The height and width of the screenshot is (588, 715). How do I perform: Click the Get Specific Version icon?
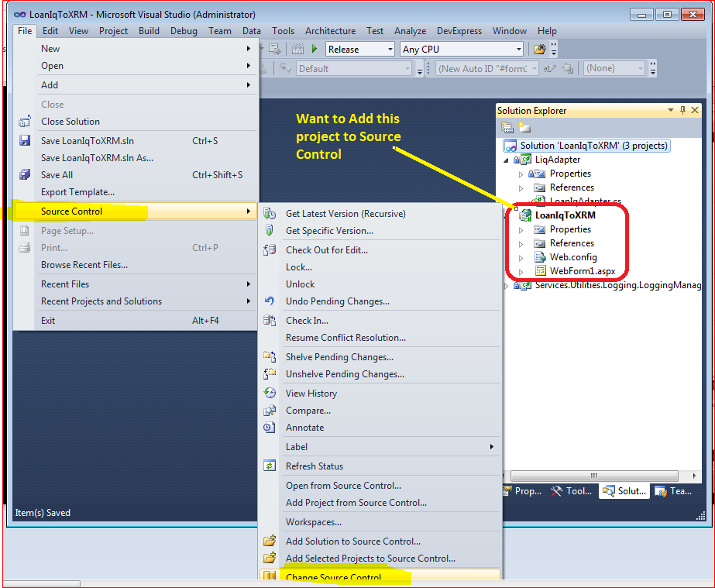pyautogui.click(x=270, y=230)
